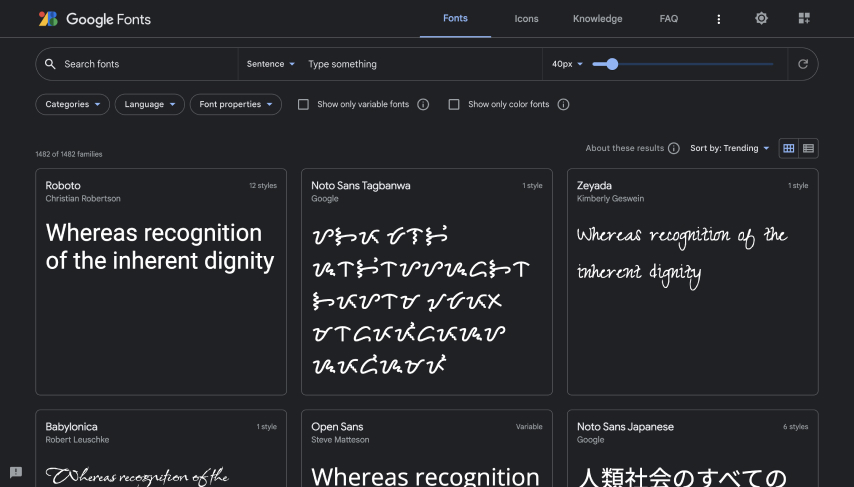Screen dimensions: 854x487
Task: Enable Show only color fonts checkbox
Action: tap(454, 104)
